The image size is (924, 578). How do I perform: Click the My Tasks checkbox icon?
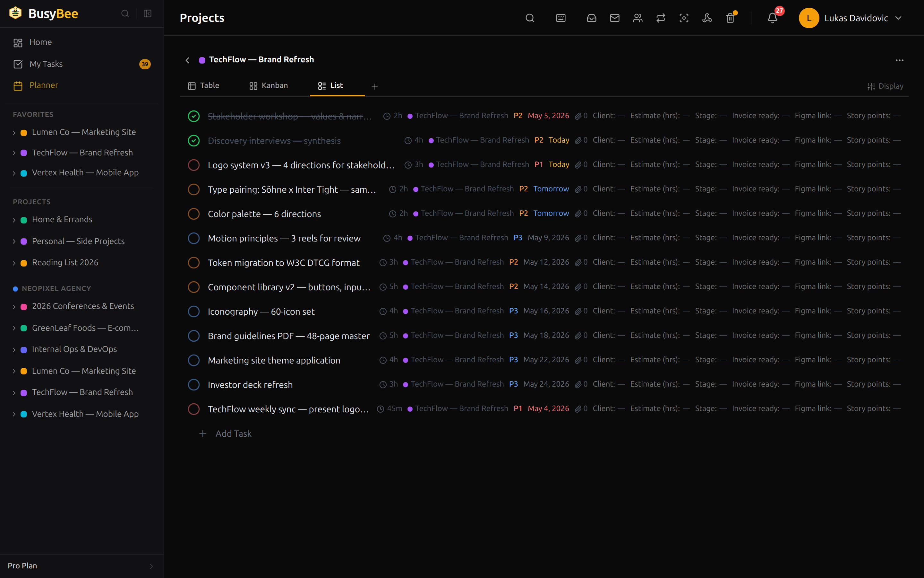tap(18, 64)
